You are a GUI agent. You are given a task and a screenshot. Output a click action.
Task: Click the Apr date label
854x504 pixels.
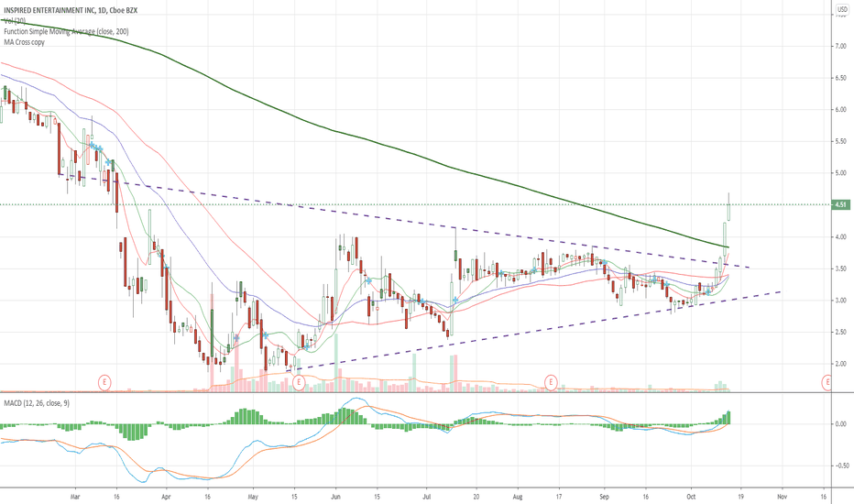pyautogui.click(x=166, y=497)
